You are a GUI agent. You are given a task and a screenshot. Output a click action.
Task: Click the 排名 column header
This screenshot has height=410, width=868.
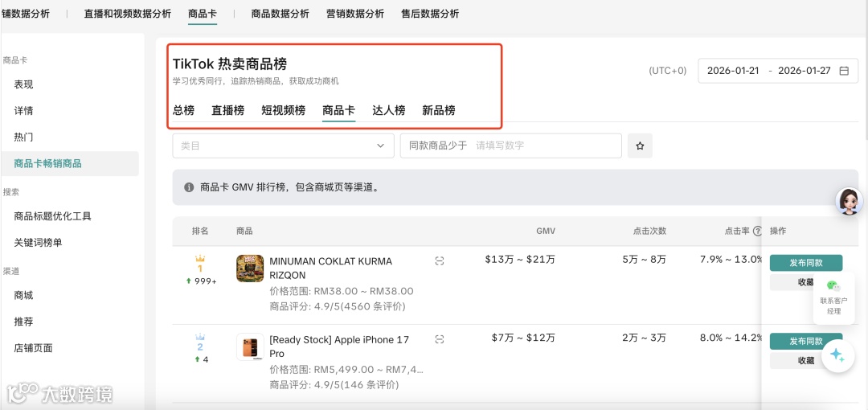click(x=200, y=231)
